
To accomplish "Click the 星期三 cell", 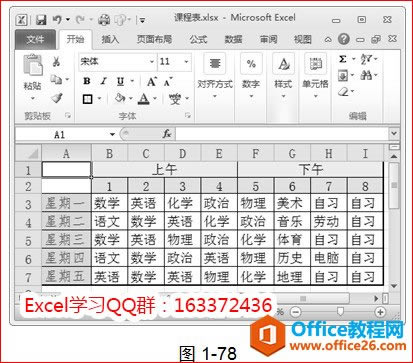I will 66,240.
